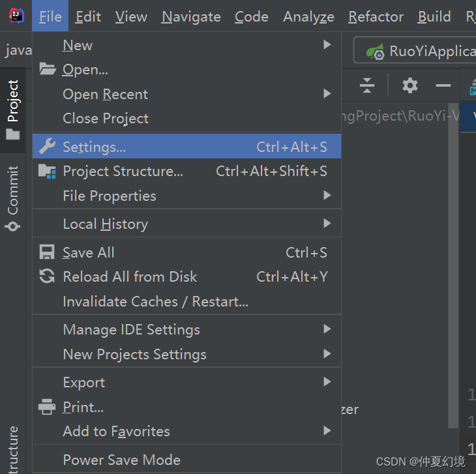Viewport: 476px width, 474px height.
Task: Open the Refactor menu
Action: coord(376,16)
